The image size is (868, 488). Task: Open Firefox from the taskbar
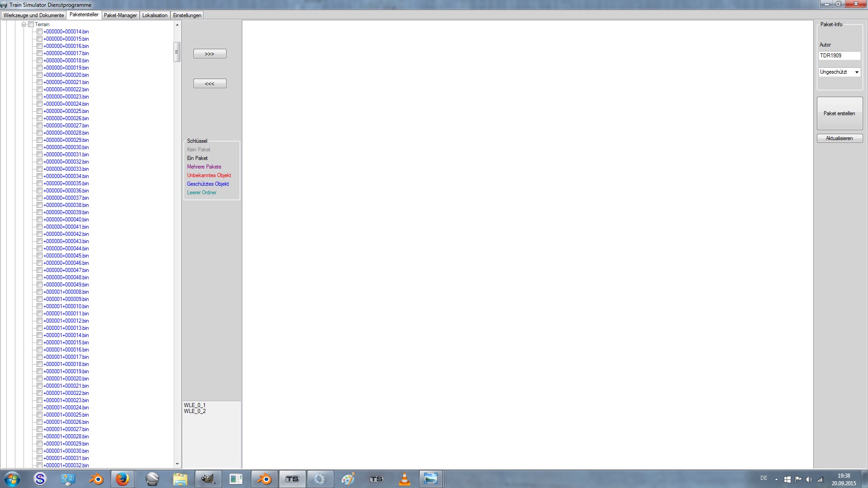[122, 479]
